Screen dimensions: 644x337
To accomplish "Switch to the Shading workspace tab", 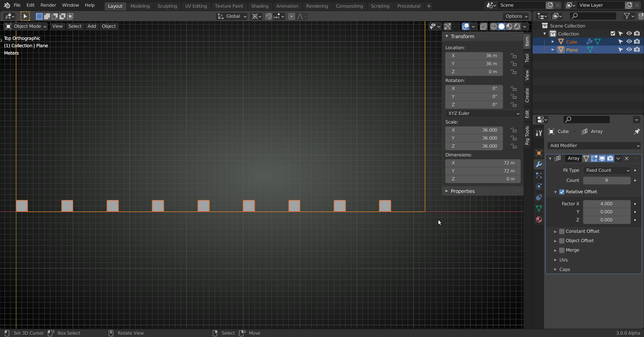I will [260, 6].
